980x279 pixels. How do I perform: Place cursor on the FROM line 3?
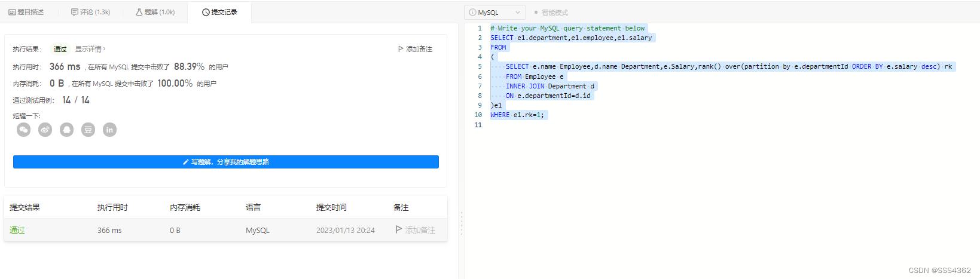[498, 47]
